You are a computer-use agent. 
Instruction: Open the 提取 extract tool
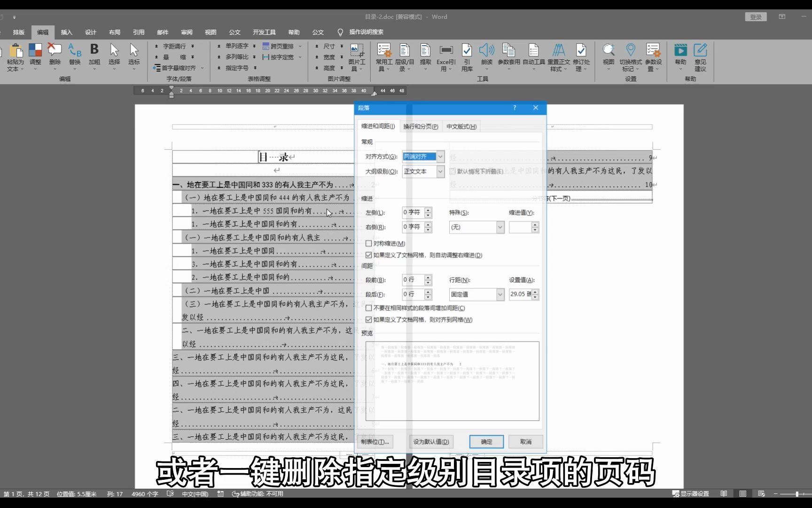pos(426,57)
